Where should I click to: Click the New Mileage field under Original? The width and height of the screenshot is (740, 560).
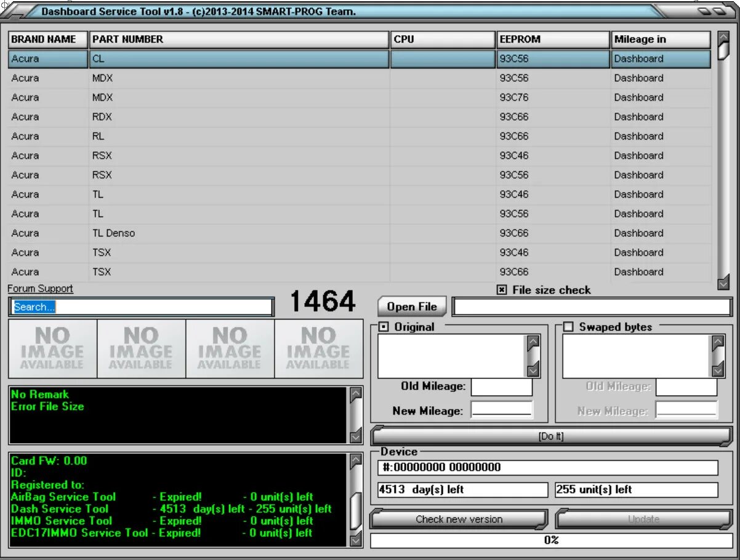(502, 410)
